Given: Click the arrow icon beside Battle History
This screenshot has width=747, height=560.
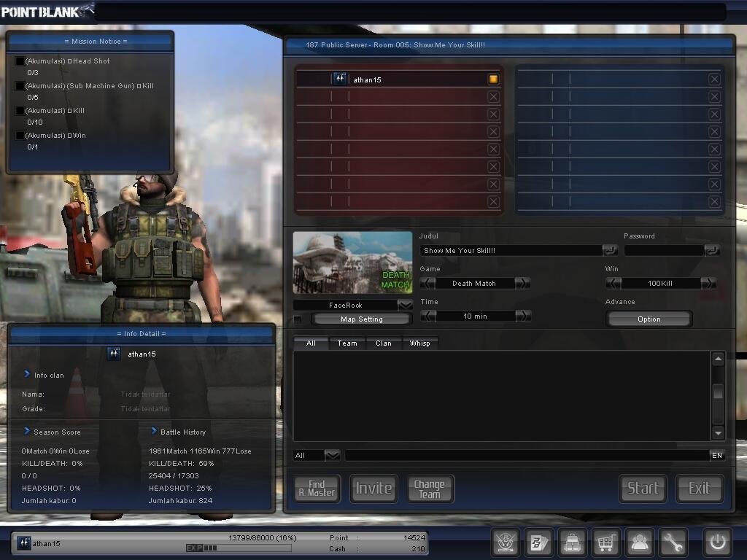Looking at the screenshot, I should coord(154,431).
